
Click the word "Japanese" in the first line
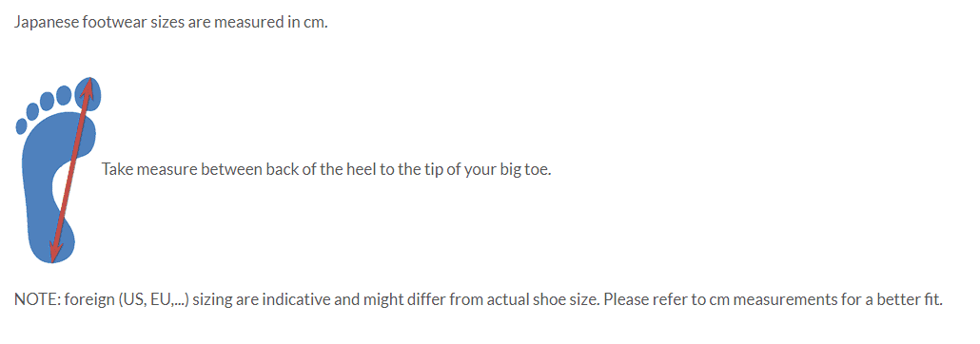47,23
